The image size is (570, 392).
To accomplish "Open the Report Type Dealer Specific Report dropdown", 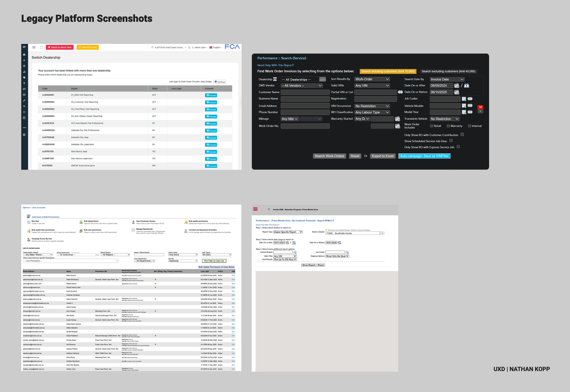I will (x=288, y=232).
